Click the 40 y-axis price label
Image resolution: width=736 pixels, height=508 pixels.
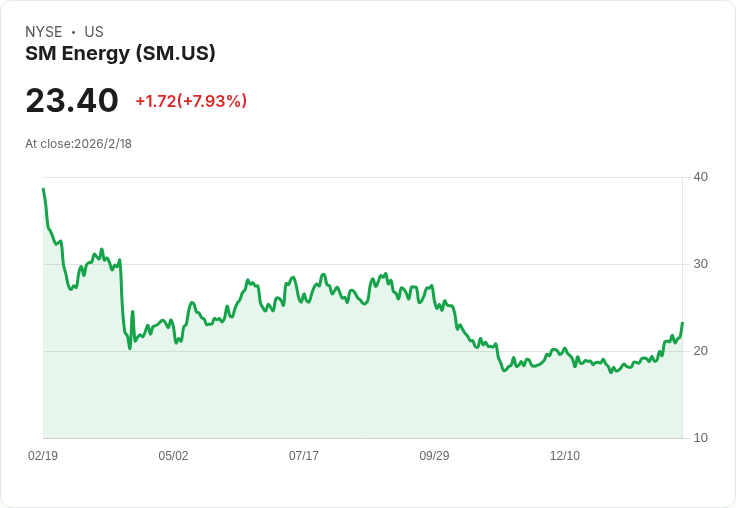coord(701,177)
